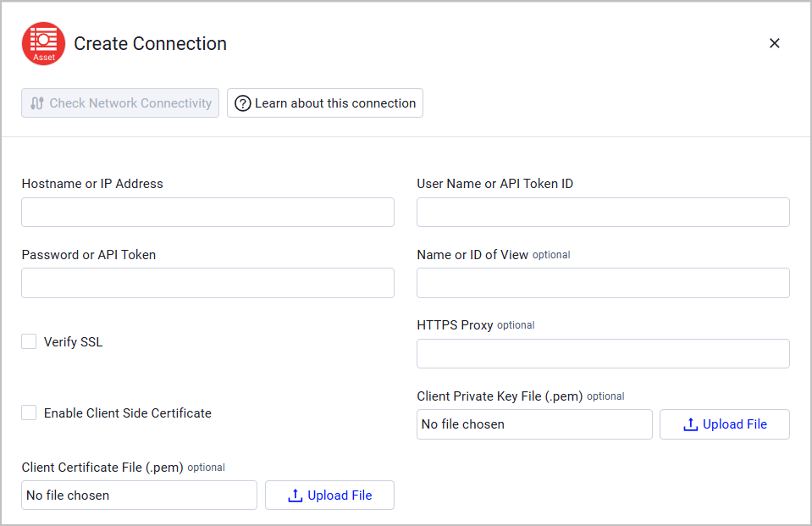Close the Create Connection dialog
The image size is (812, 526).
click(774, 43)
